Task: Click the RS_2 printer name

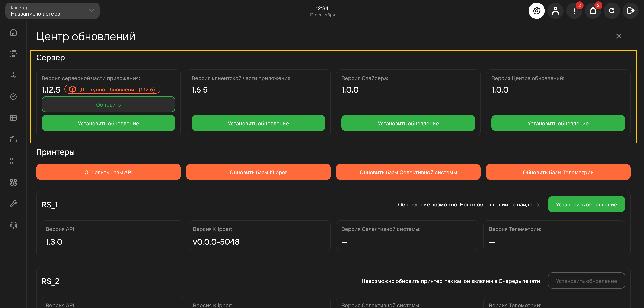Action: click(x=50, y=281)
